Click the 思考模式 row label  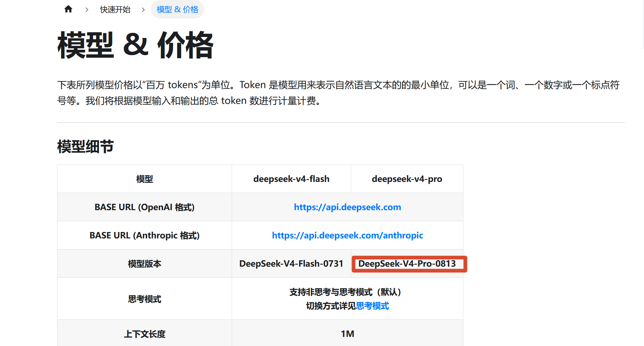coord(145,299)
